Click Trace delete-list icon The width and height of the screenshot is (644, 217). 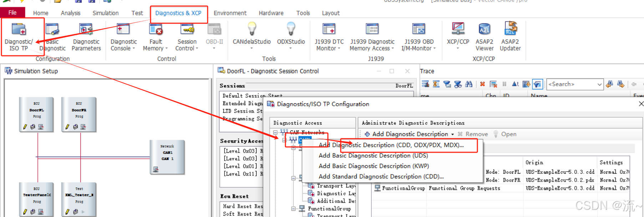pos(493,84)
